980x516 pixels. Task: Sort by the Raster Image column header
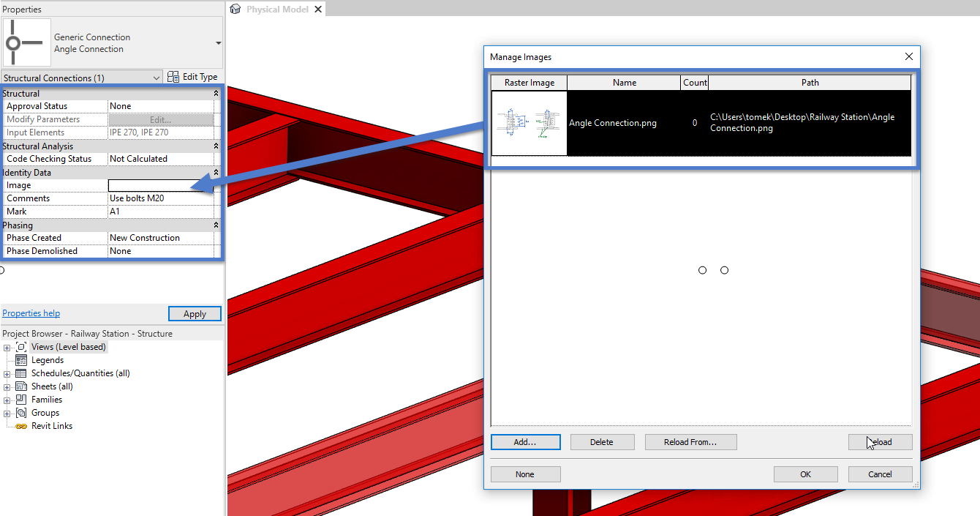(x=529, y=83)
